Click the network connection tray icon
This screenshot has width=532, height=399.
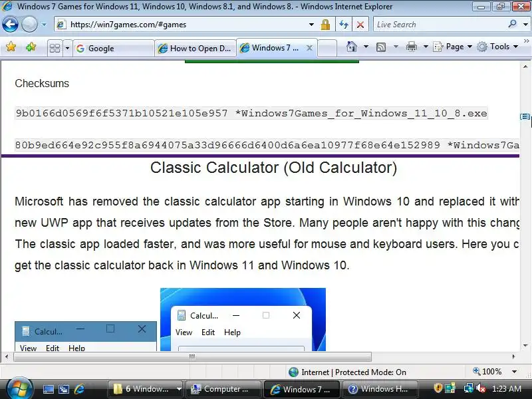click(469, 388)
